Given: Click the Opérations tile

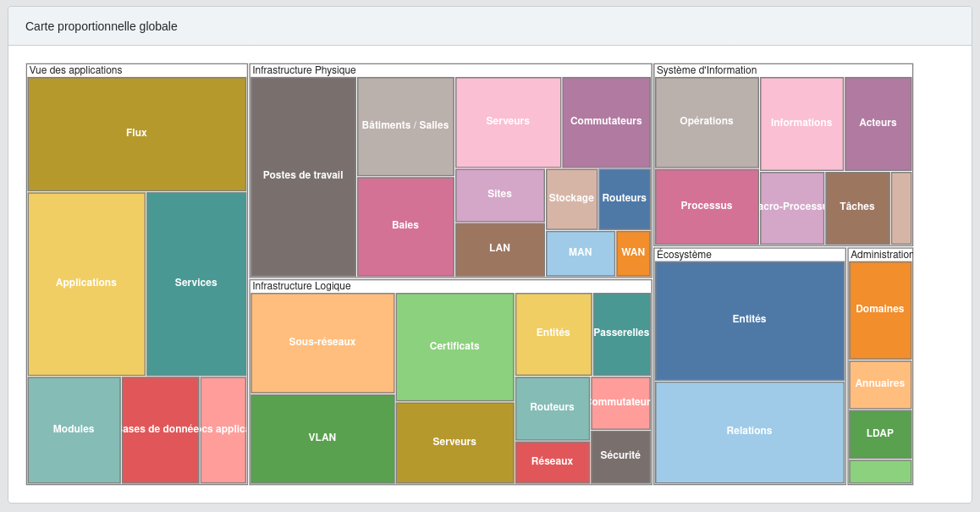Looking at the screenshot, I should 707,122.
